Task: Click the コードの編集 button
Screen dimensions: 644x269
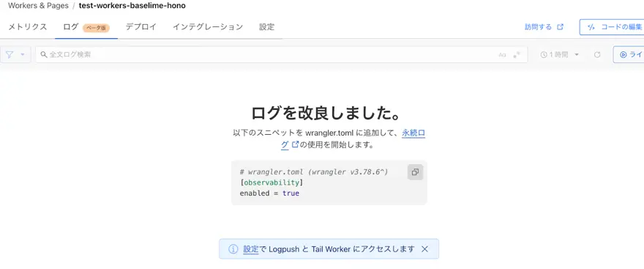Action: (612, 27)
